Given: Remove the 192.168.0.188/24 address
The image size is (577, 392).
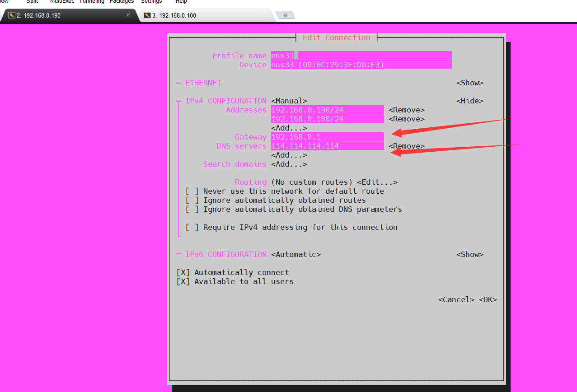Looking at the screenshot, I should pos(407,119).
